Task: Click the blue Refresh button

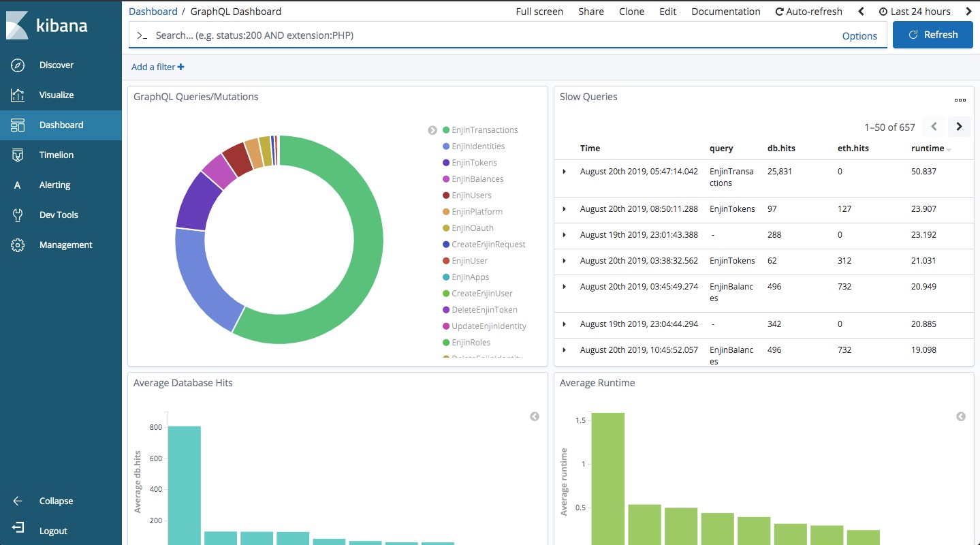Action: (x=933, y=35)
